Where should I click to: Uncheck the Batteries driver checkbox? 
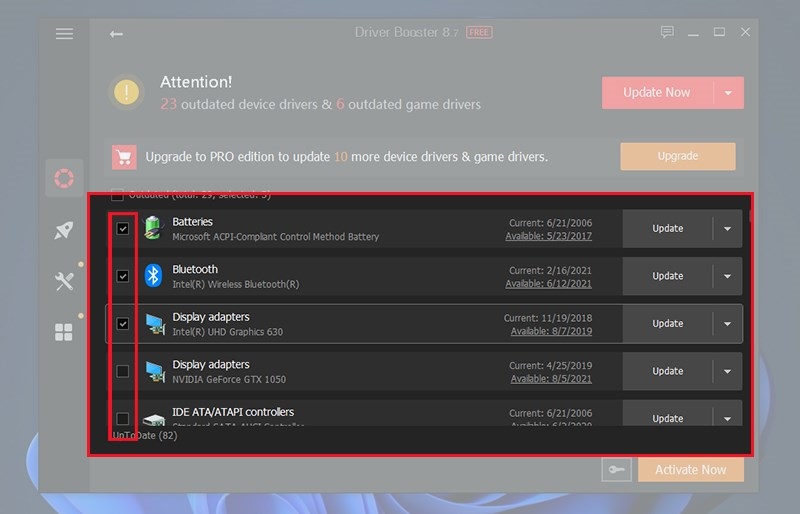pyautogui.click(x=122, y=229)
